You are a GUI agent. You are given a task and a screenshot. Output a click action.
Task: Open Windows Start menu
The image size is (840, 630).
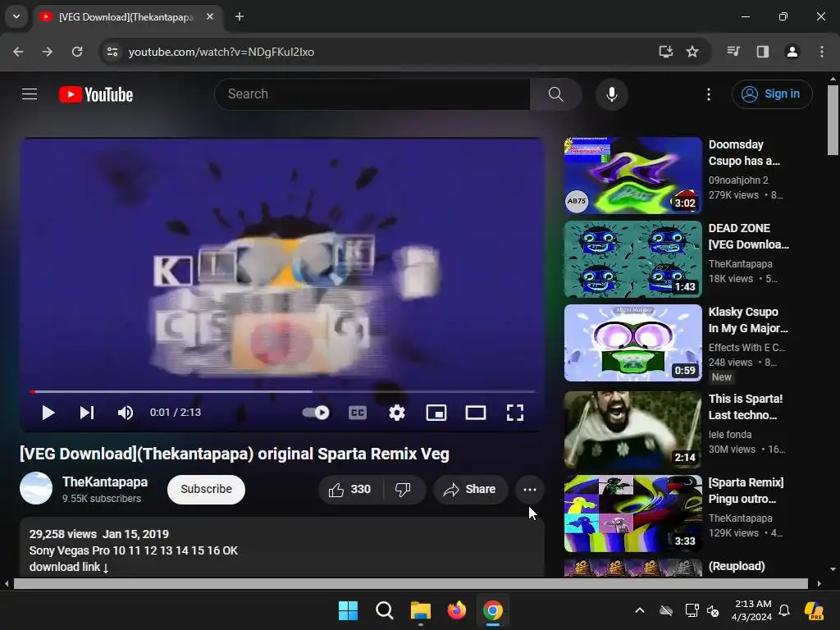pos(348,610)
